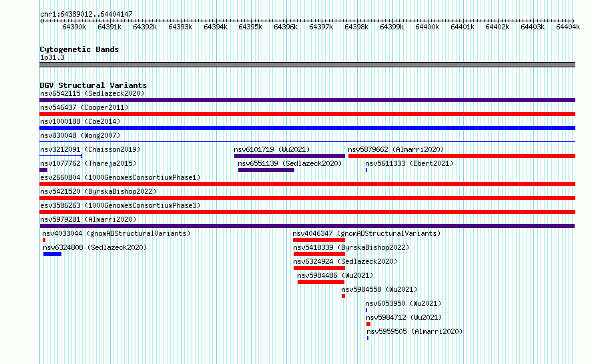Viewport: 594px width, 364px height.
Task: Open the nsv6551139 (Sedlazeck2020) label
Action: click(x=290, y=163)
